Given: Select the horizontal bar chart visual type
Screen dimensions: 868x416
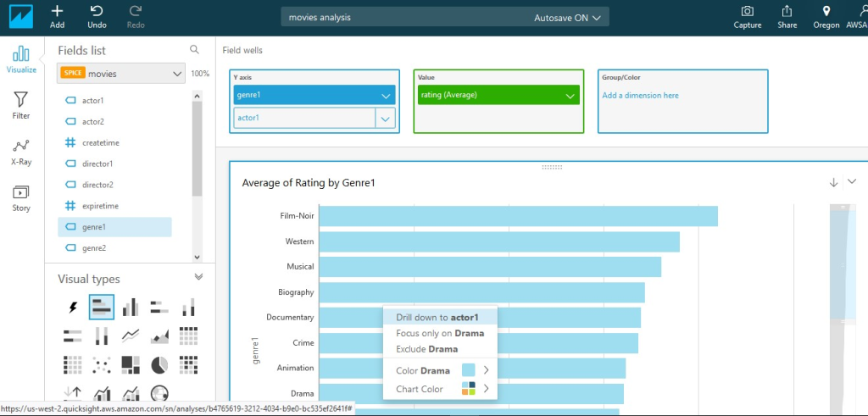Looking at the screenshot, I should pos(102,307).
